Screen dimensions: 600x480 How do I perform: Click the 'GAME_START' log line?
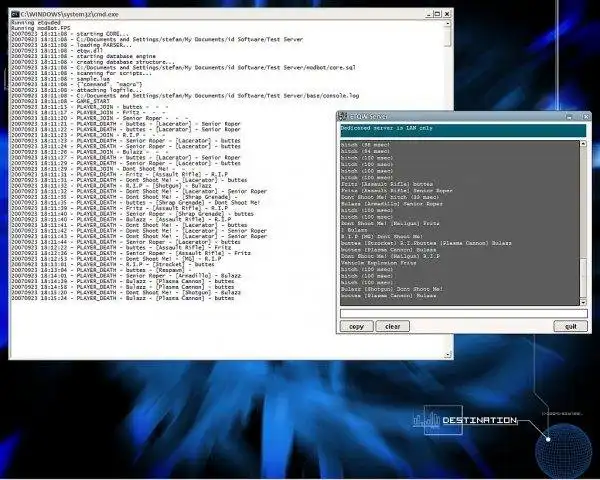(60, 101)
